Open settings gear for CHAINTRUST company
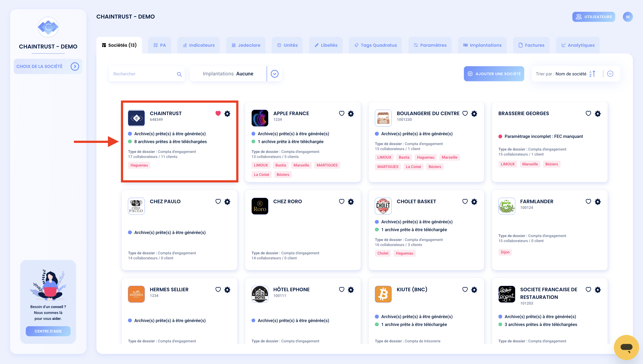Image resolution: width=643 pixels, height=364 pixels. tap(227, 113)
